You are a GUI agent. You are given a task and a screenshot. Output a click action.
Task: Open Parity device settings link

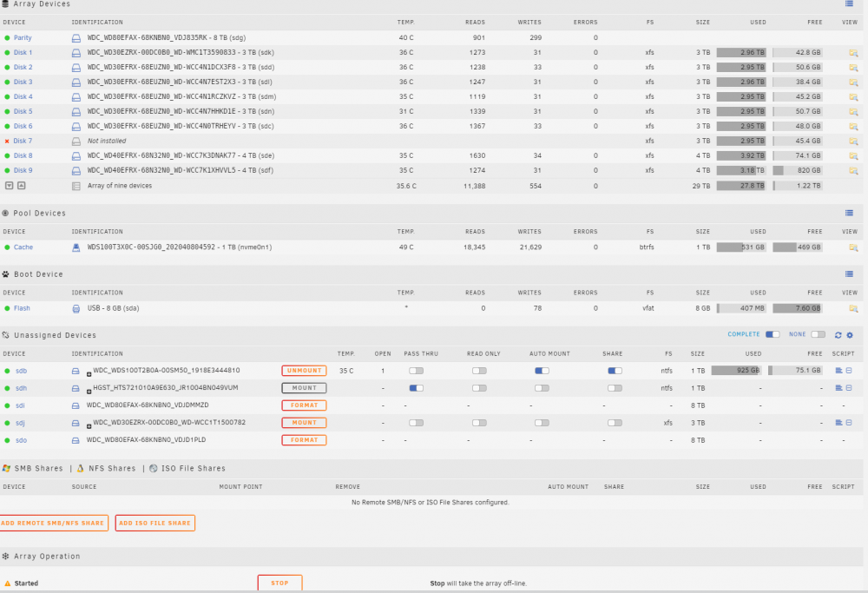23,38
